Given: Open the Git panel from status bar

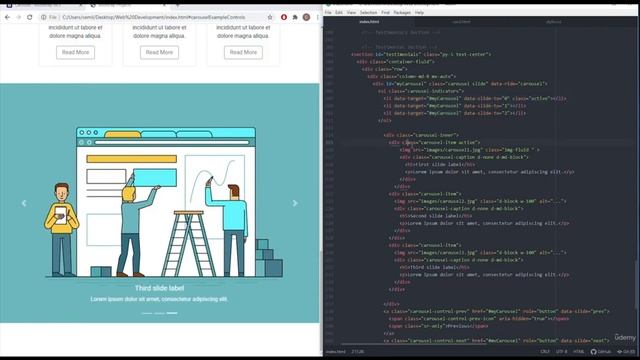Looking at the screenshot, I should (626, 351).
